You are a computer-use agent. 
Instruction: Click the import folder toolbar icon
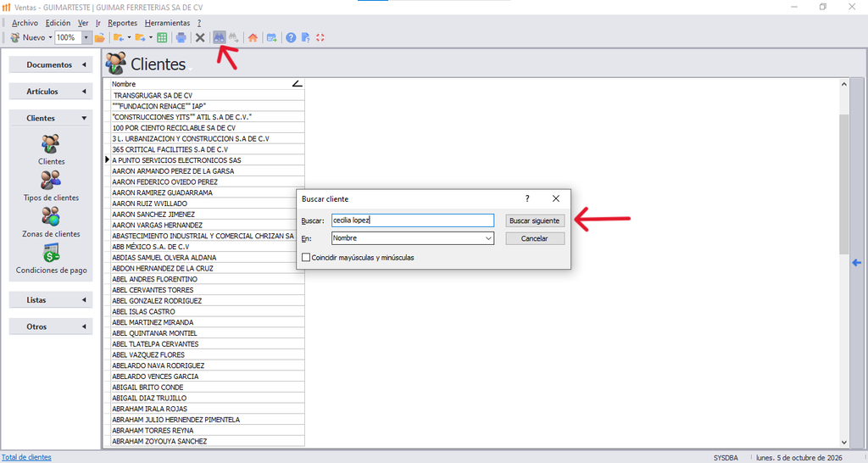tap(119, 37)
